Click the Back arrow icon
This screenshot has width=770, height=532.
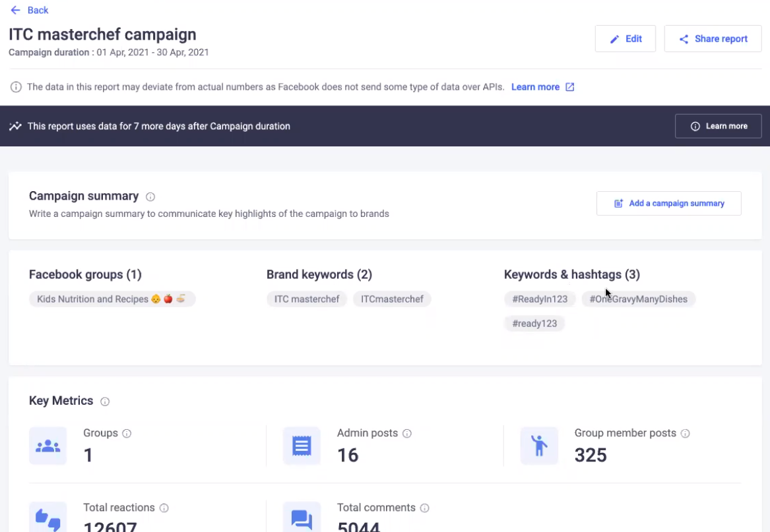[x=15, y=10]
